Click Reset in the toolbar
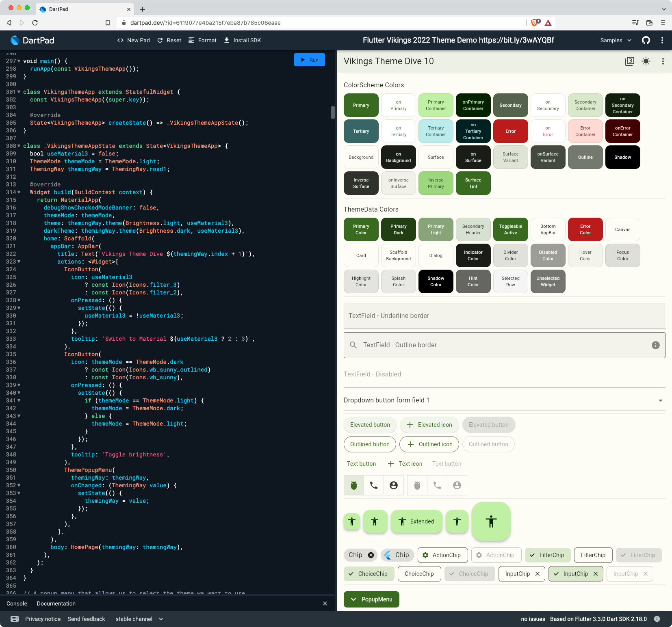Viewport: 672px width, 627px height. pos(169,40)
